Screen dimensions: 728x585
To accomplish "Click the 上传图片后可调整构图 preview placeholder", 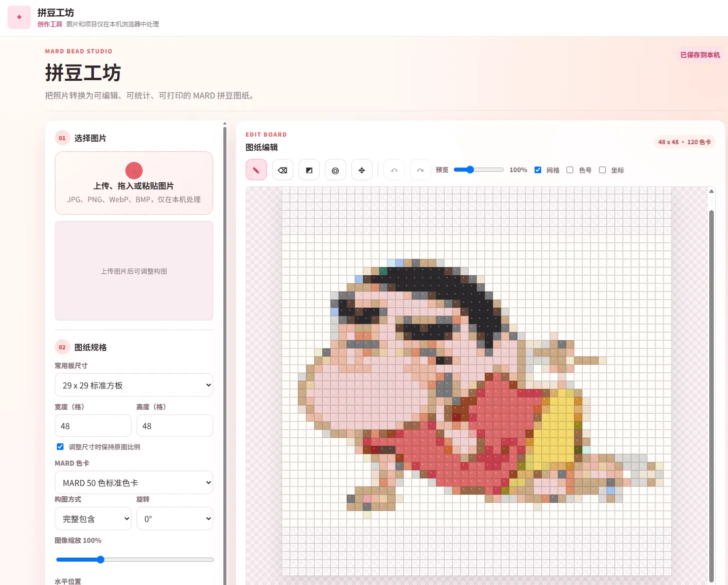I will [134, 271].
